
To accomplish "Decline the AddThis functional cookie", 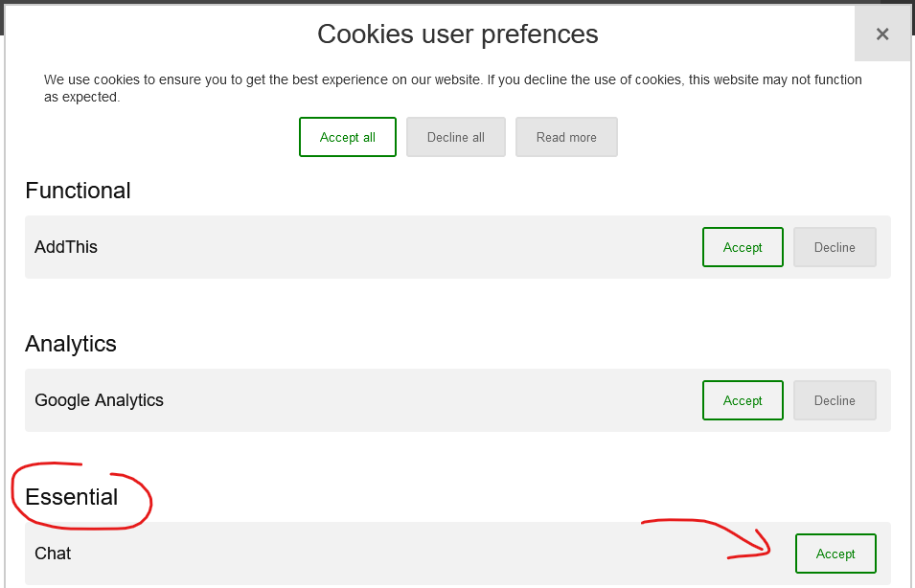I will click(x=835, y=247).
